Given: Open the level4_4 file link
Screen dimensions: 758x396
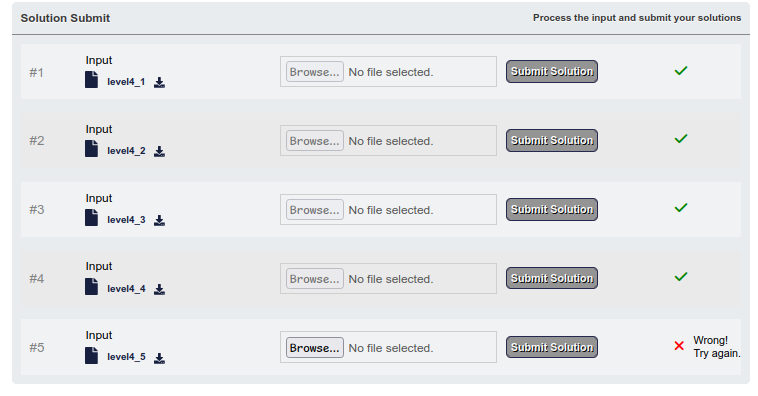Looking at the screenshot, I should coord(126,289).
